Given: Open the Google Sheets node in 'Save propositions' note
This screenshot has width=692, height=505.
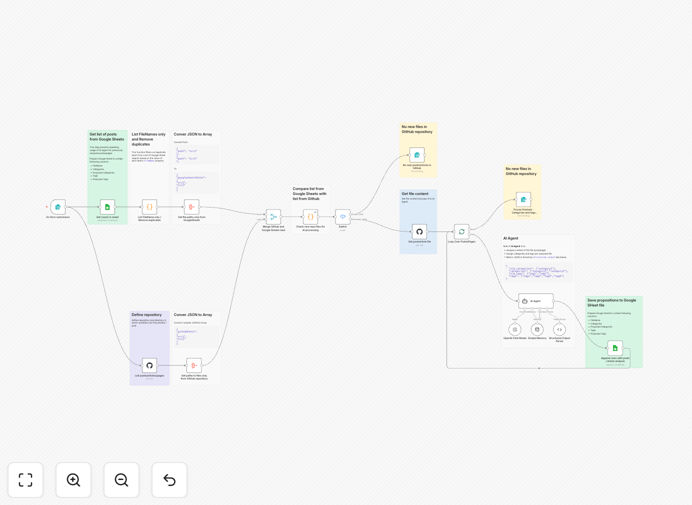Looking at the screenshot, I should 615,348.
